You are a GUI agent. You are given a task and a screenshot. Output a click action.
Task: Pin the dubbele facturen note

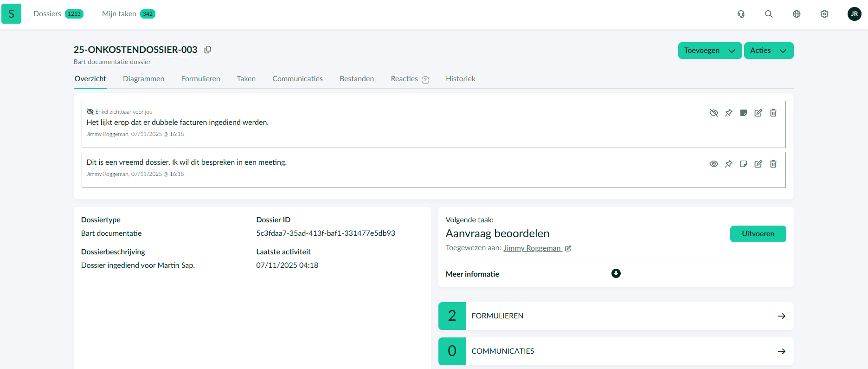click(x=728, y=113)
